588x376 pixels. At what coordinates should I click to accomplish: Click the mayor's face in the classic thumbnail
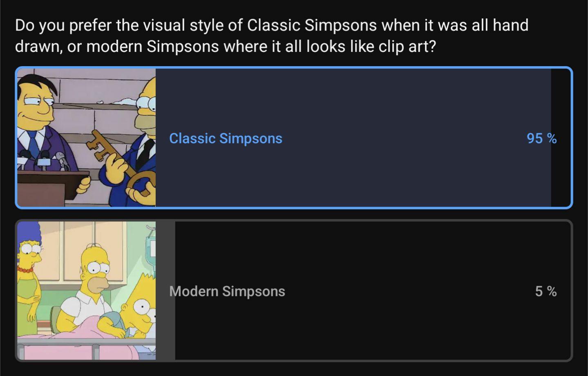coord(38,102)
